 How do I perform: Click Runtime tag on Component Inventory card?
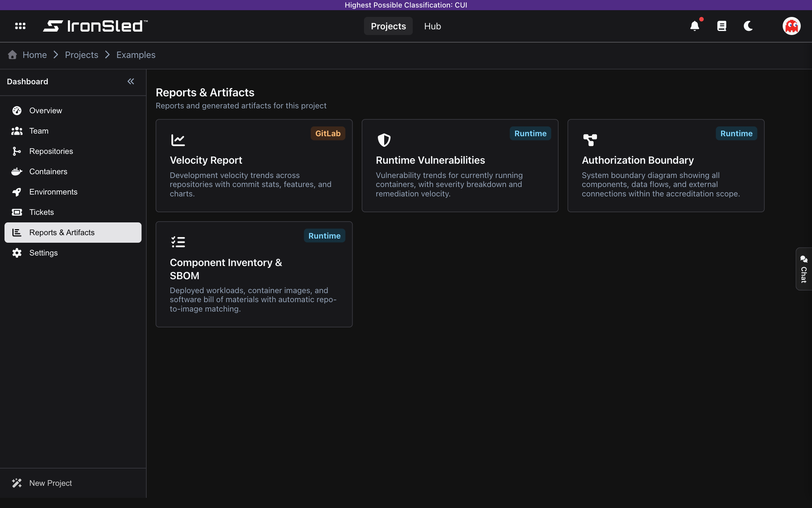click(x=324, y=236)
